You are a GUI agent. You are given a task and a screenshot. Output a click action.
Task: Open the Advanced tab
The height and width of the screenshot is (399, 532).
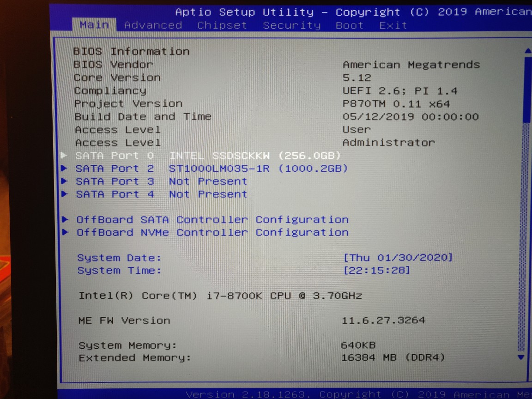tap(153, 25)
